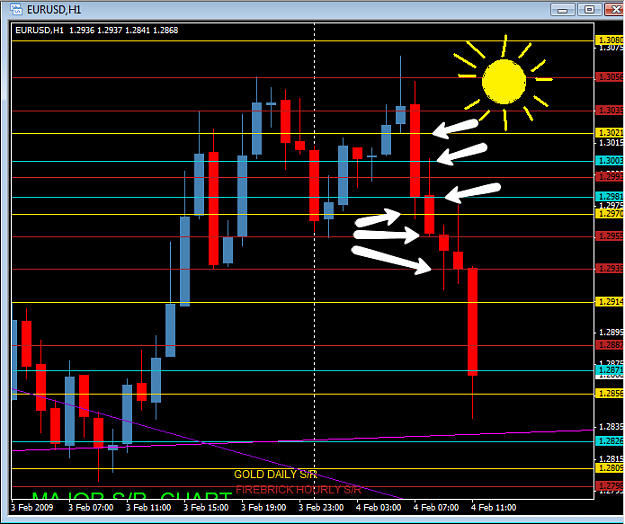The height and width of the screenshot is (524, 625).
Task: Click the 4 Feb 07:00 time label
Action: (x=436, y=508)
